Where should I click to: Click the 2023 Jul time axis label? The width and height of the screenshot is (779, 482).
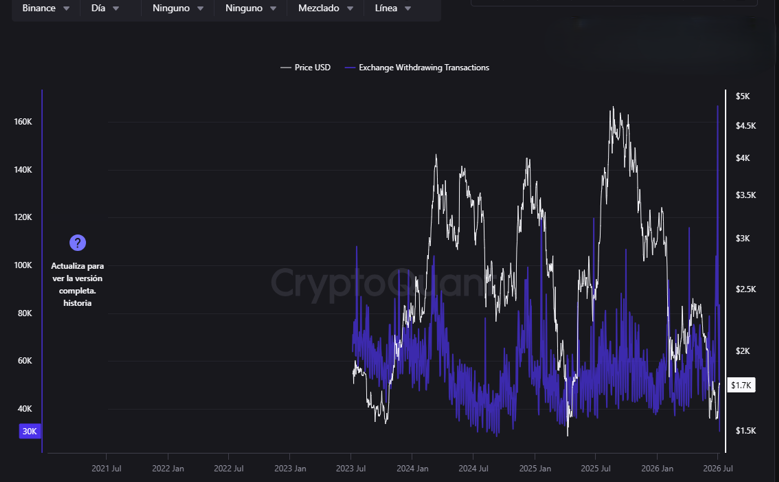(351, 469)
